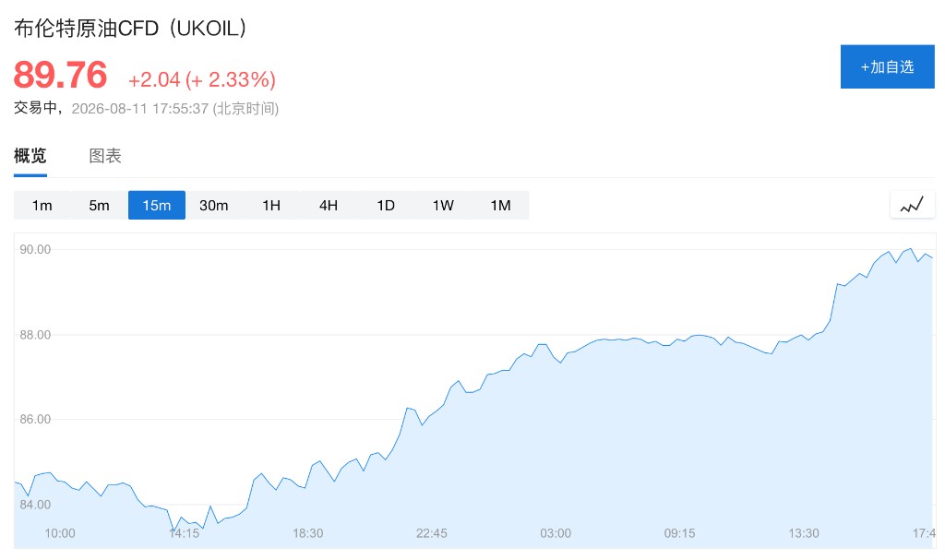Viewport: 945px width, 560px height.
Task: Pick the 4H timeframe
Action: 329,206
